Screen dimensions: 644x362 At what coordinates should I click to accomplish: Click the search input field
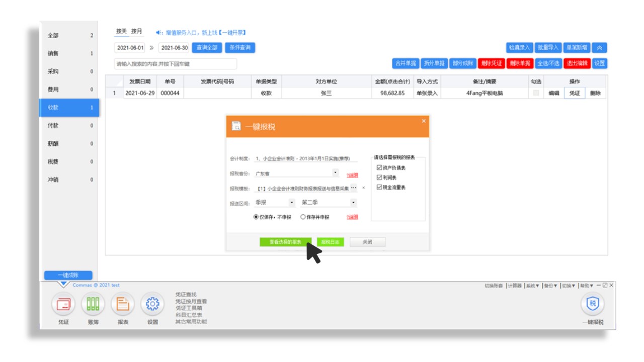(x=175, y=64)
